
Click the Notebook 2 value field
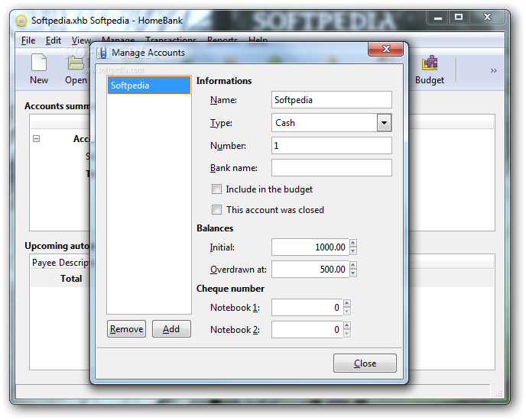coord(307,329)
